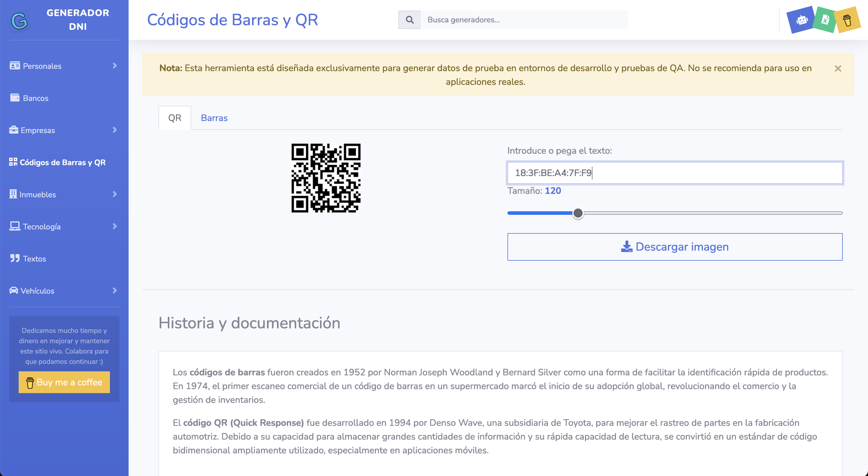Click the generated QR code image
The height and width of the screenshot is (476, 868).
[x=326, y=178]
